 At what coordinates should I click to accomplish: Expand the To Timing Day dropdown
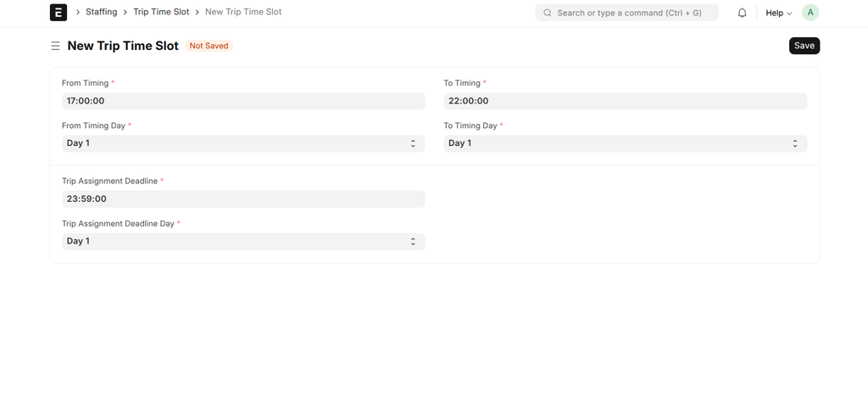coord(625,143)
